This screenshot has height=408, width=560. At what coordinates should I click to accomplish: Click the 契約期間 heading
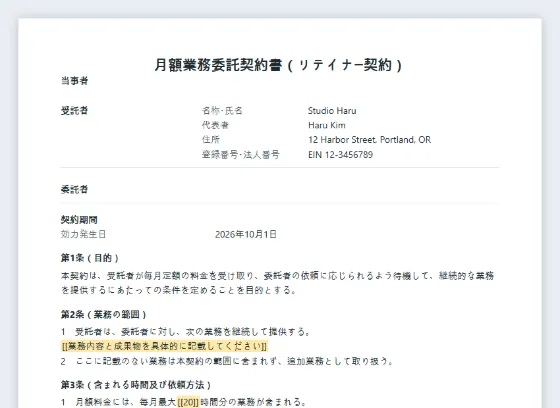79,220
